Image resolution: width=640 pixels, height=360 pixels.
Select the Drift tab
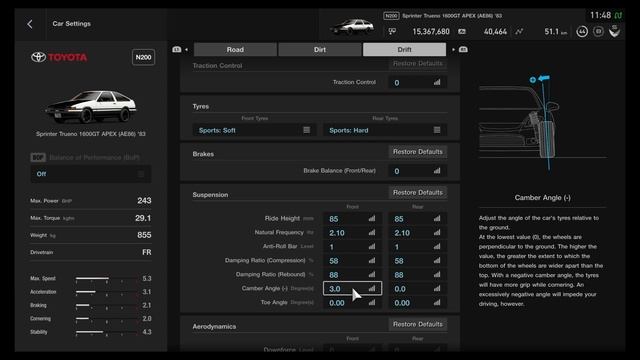coord(404,49)
